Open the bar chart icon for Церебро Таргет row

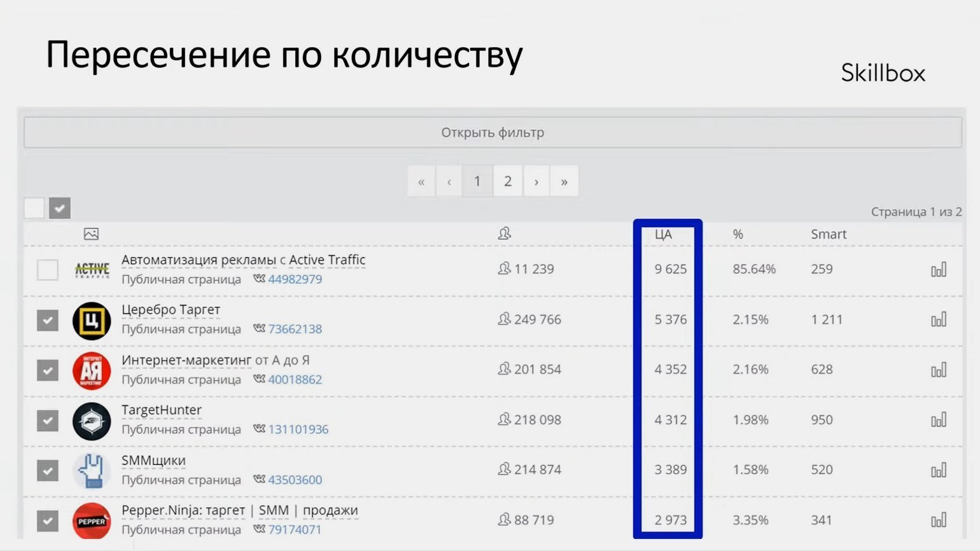(x=939, y=319)
